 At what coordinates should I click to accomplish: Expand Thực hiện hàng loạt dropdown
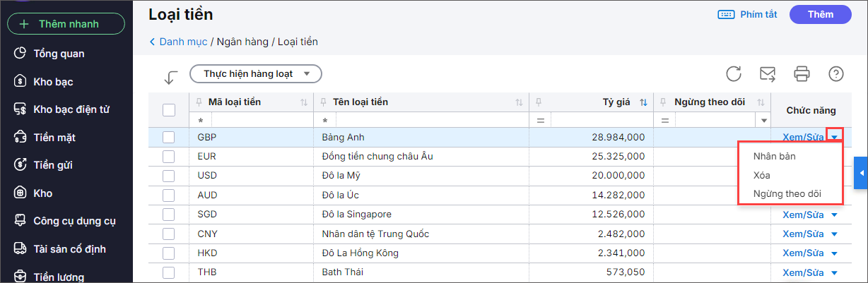click(x=256, y=73)
